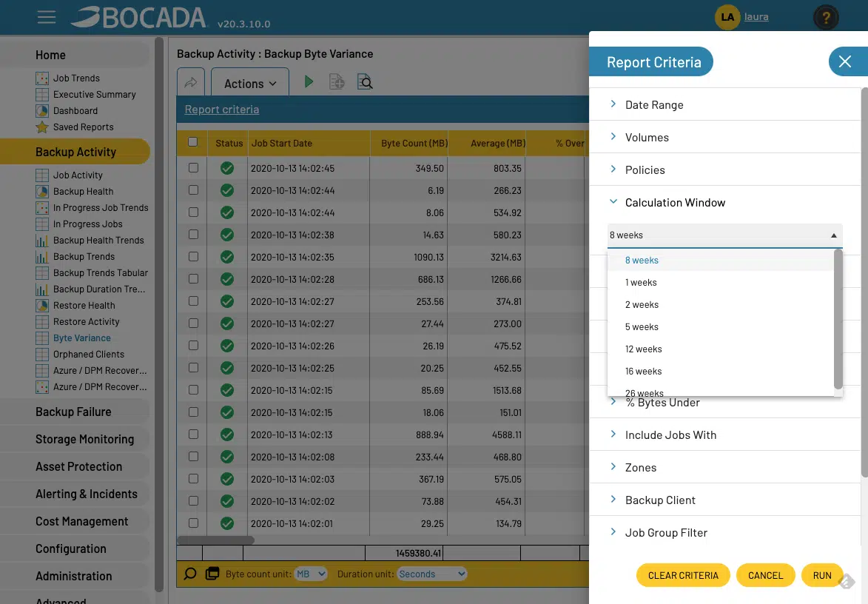Open the Byte count unit MB dropdown
Viewport: 868px width, 604px height.
click(311, 574)
